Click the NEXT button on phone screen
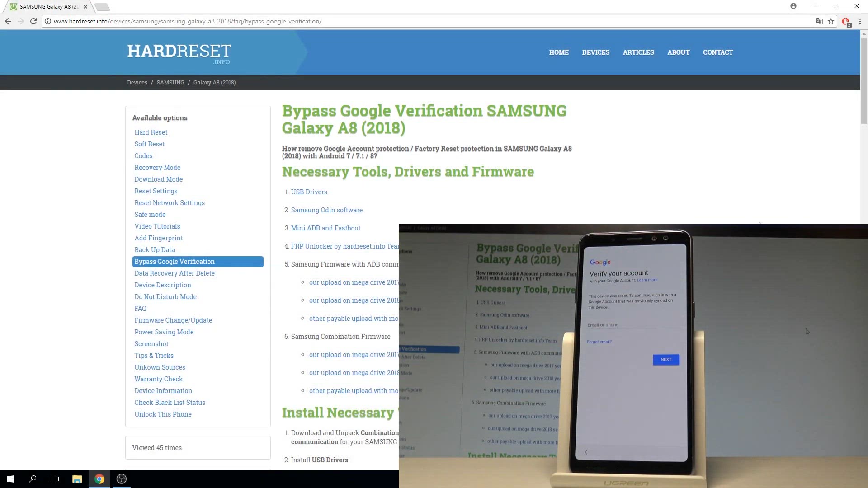This screenshot has width=868, height=488. tap(666, 359)
